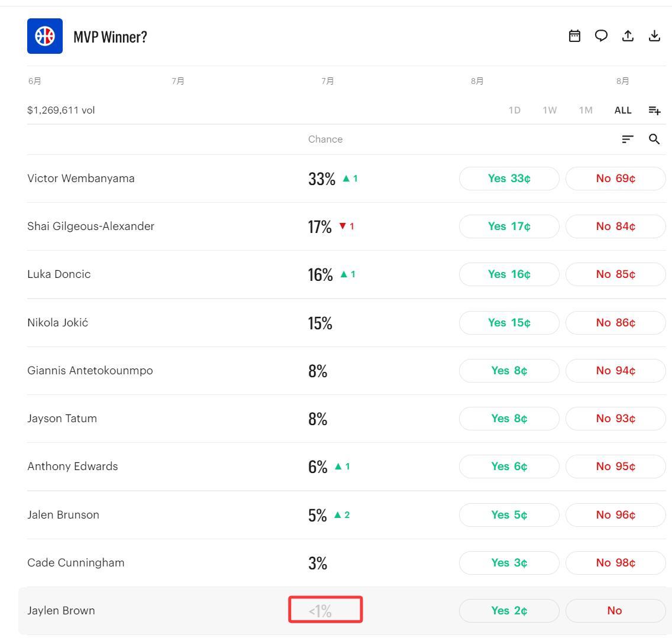Select the ALL time range

point(623,111)
